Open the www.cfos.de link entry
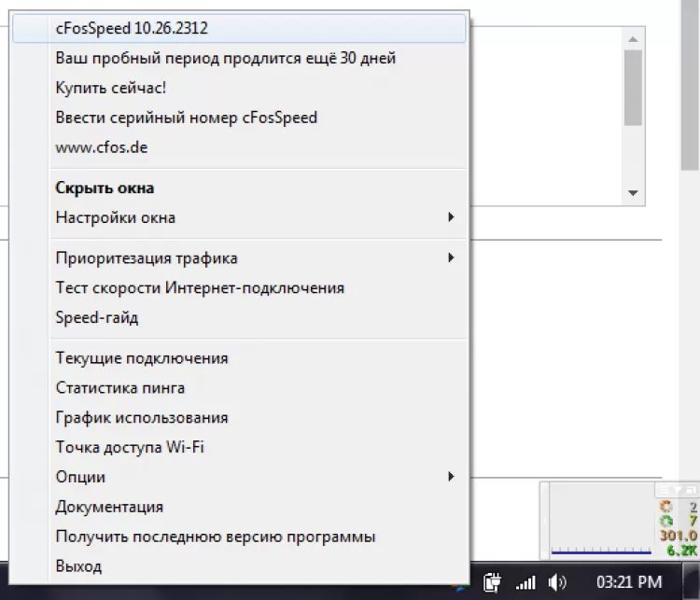The image size is (700, 600). (x=239, y=147)
